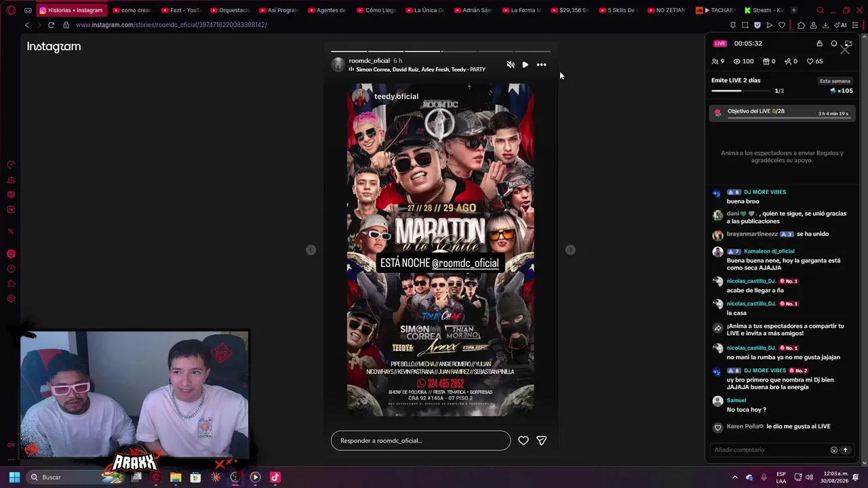This screenshot has height=488, width=868.
Task: Open TikTok app from the taskbar
Action: (x=275, y=477)
